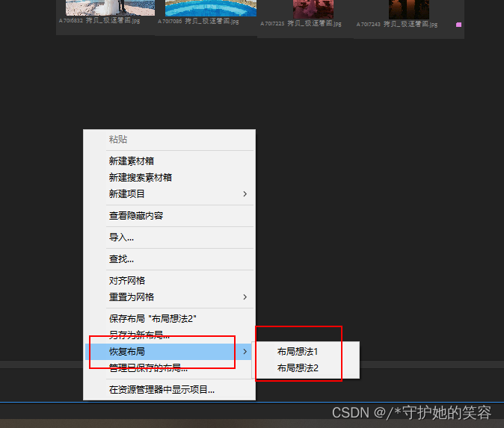Click the A7017086 file name label
The image size is (504, 428).
[198, 21]
